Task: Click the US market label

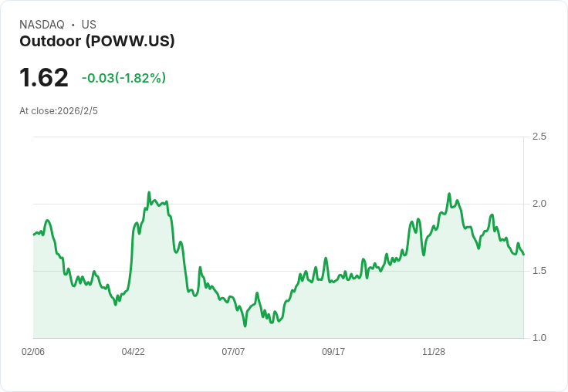Action: coord(89,25)
